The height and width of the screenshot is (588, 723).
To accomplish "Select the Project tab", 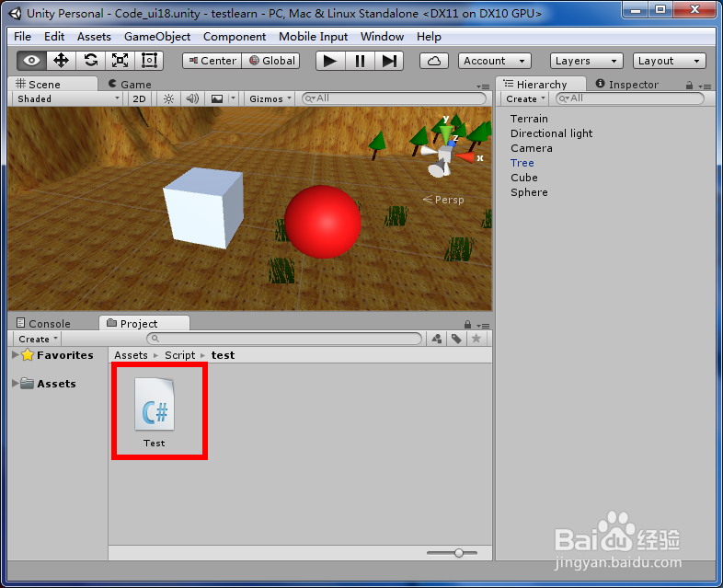I will point(143,323).
